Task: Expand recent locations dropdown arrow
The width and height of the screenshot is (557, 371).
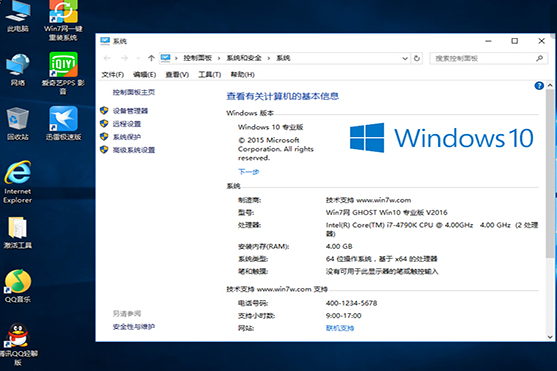Action: click(138, 58)
